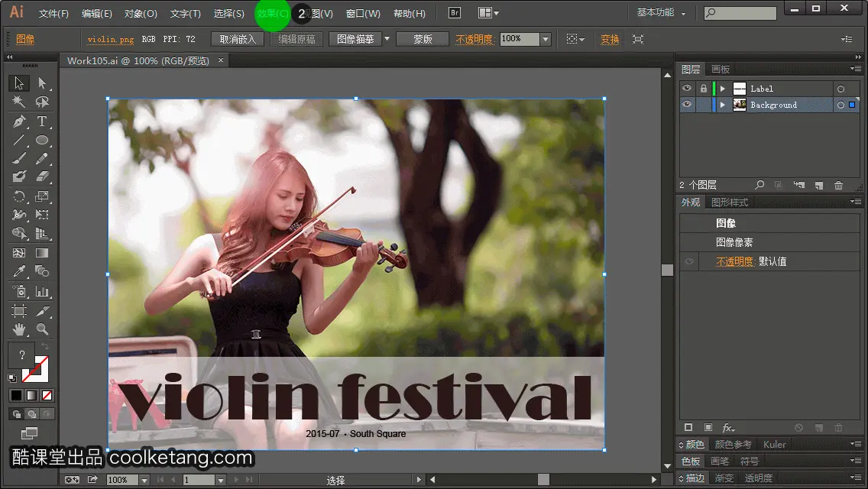Image resolution: width=868 pixels, height=489 pixels.
Task: Select the Gradient tool
Action: tap(42, 253)
